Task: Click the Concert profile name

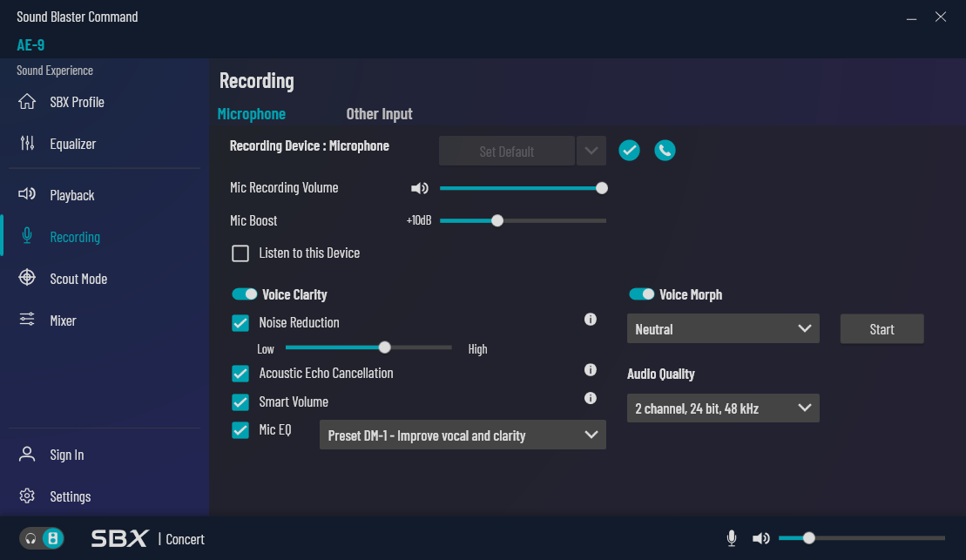Action: [x=185, y=539]
